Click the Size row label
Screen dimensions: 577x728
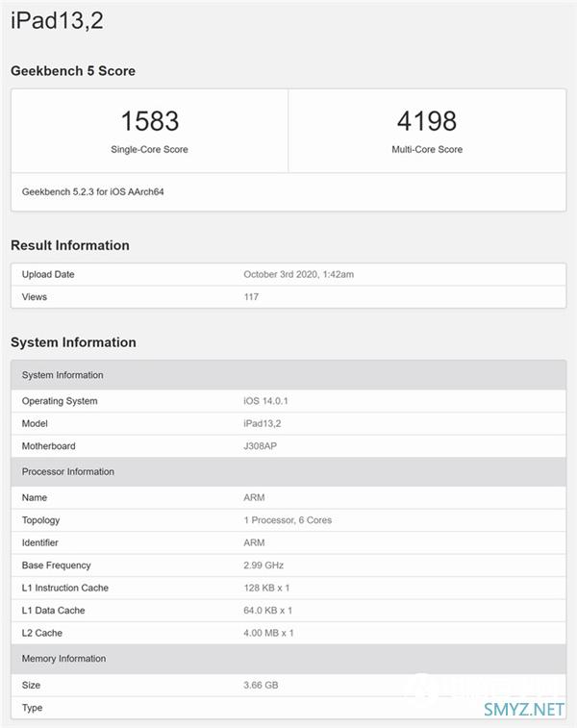(31, 686)
